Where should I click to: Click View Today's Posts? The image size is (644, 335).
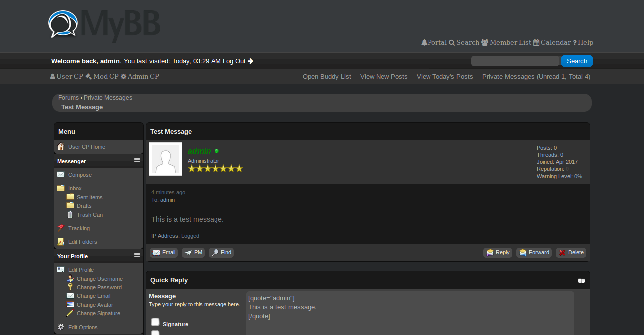pos(444,77)
